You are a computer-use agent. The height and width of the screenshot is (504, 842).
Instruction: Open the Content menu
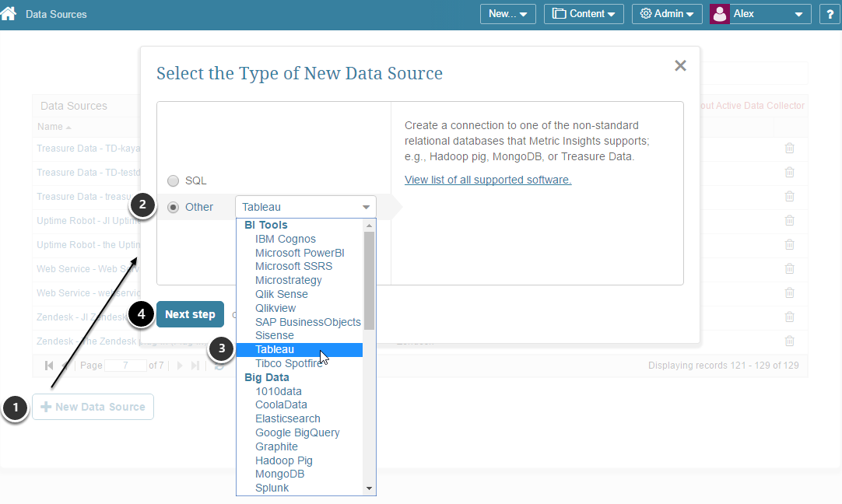point(584,13)
